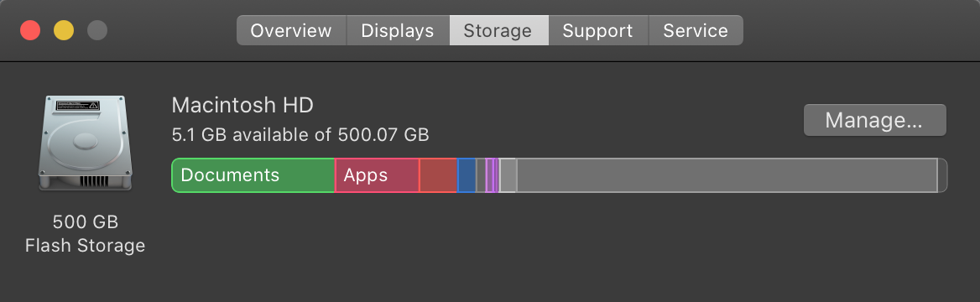Viewport: 980px width, 302px height.
Task: Click the 500 GB Flash Storage label
Action: click(85, 234)
